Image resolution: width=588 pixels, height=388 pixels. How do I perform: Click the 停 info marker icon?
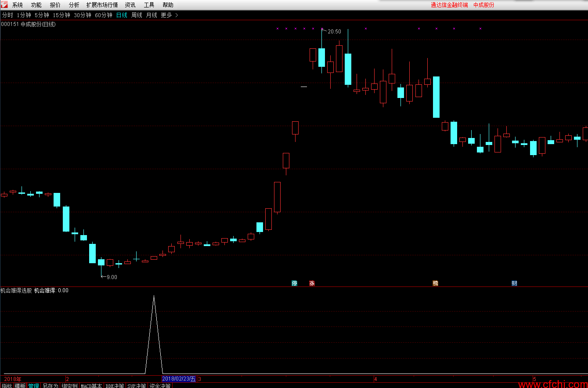(x=295, y=283)
